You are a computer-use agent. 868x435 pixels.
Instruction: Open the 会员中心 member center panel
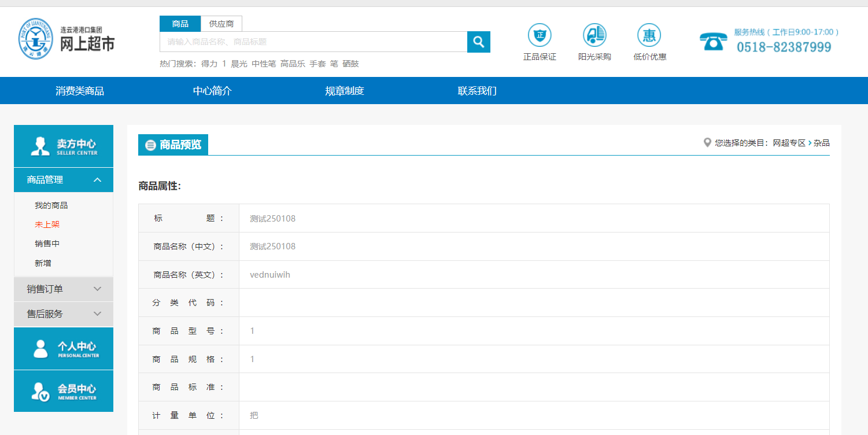tap(64, 391)
